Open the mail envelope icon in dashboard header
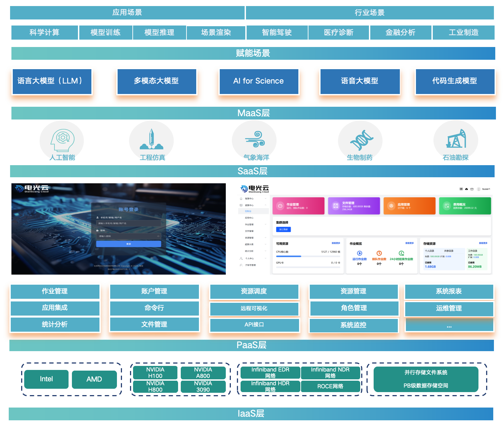Viewport: 504px width, 425px height. click(x=472, y=189)
